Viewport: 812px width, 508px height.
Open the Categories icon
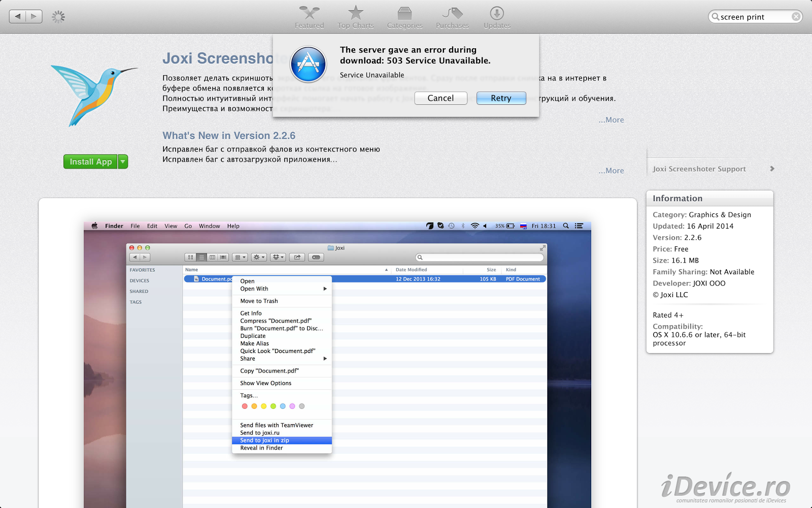404,14
